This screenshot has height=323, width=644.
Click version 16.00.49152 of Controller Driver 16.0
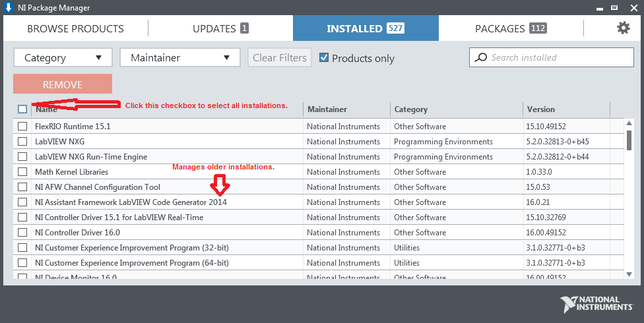546,233
